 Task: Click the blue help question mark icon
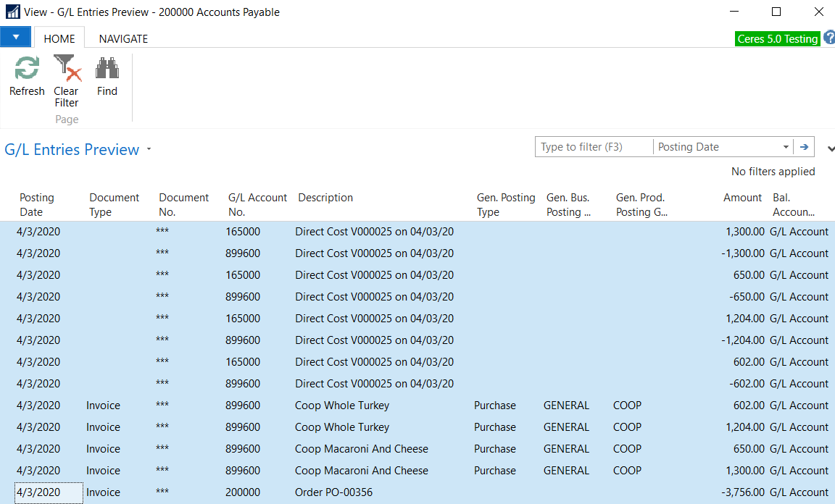[x=829, y=38]
